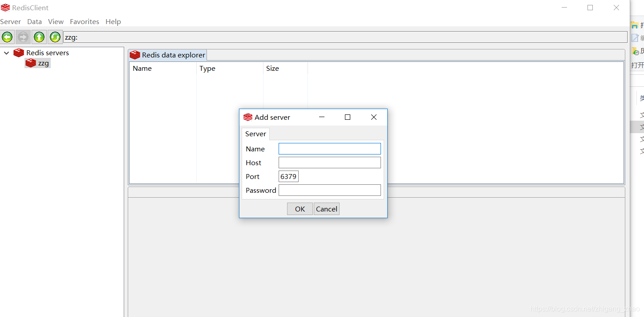Select the Redis data explorer tab
This screenshot has height=317, width=644.
167,55
